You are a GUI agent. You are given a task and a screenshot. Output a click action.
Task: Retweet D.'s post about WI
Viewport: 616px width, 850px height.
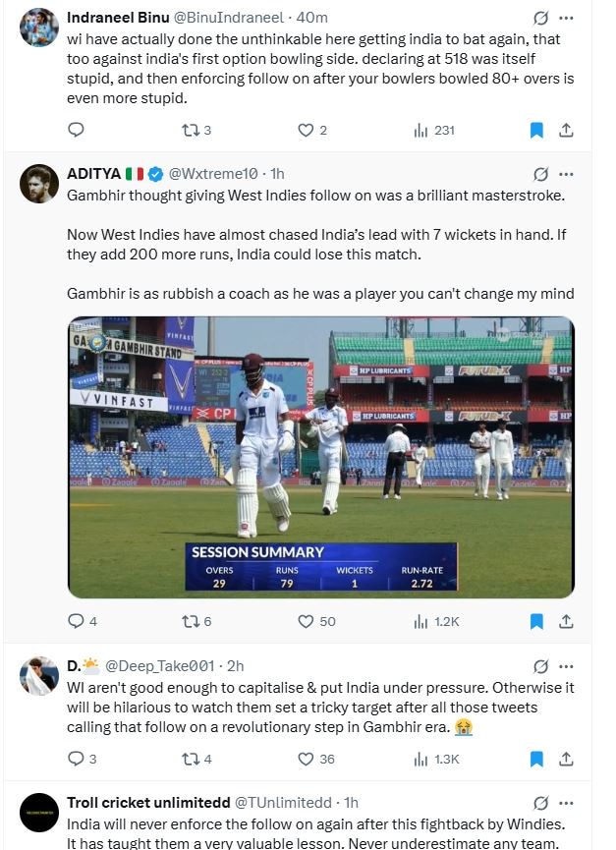pos(191,759)
